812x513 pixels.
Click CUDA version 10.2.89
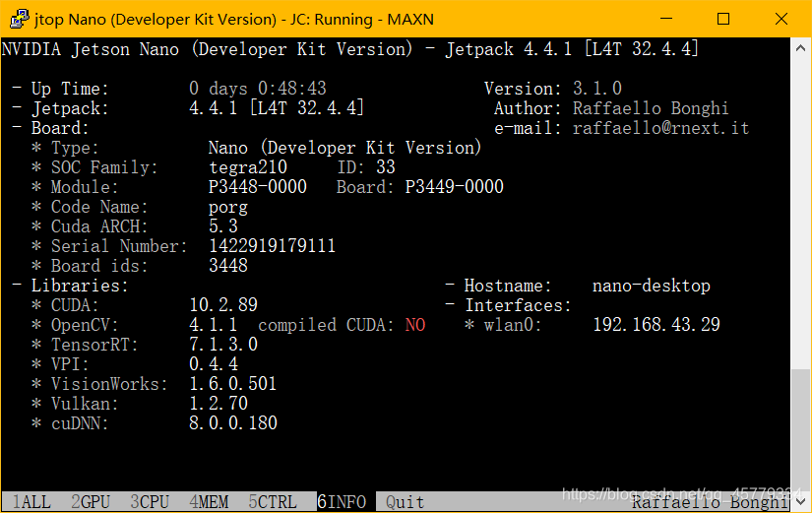(x=223, y=305)
